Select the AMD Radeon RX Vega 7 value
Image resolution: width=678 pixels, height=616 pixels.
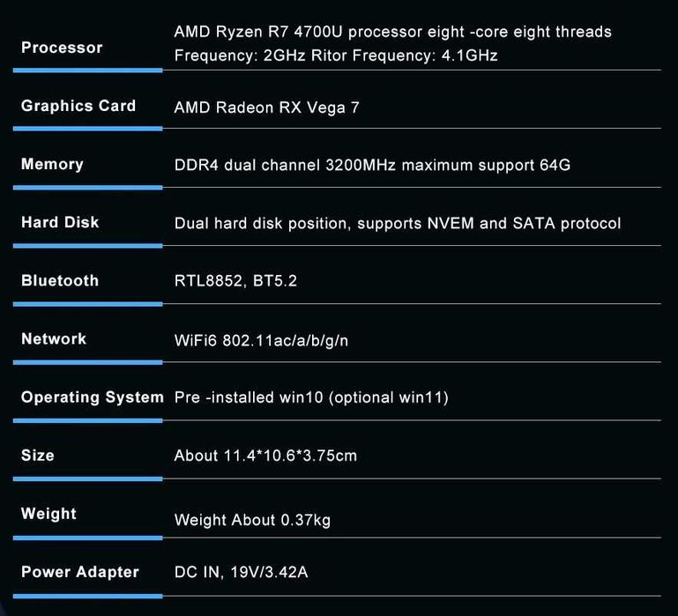click(x=266, y=108)
